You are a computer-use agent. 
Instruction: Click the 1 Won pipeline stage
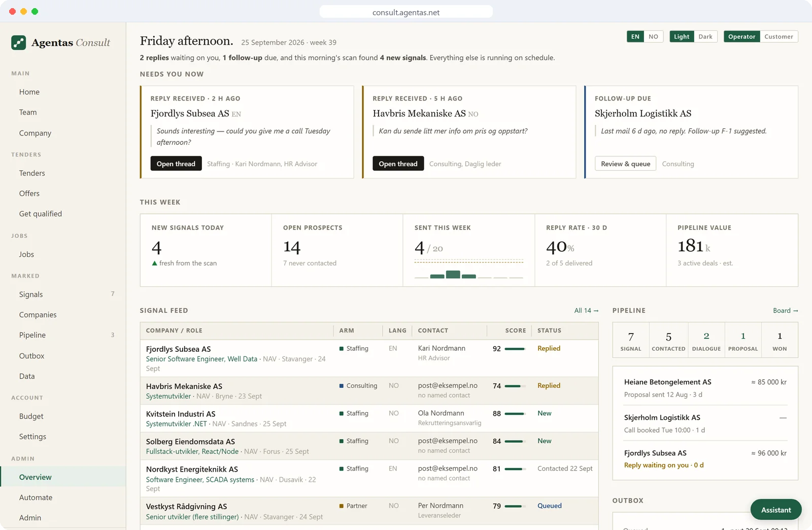780,340
